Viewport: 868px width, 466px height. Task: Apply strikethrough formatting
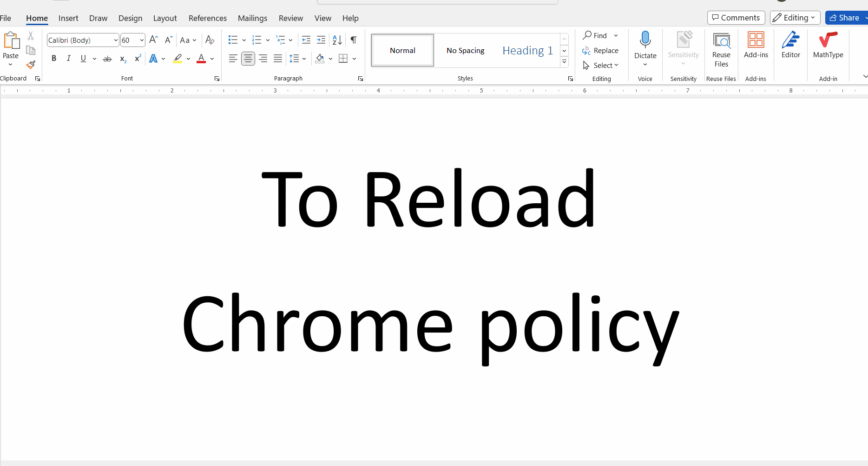(107, 59)
